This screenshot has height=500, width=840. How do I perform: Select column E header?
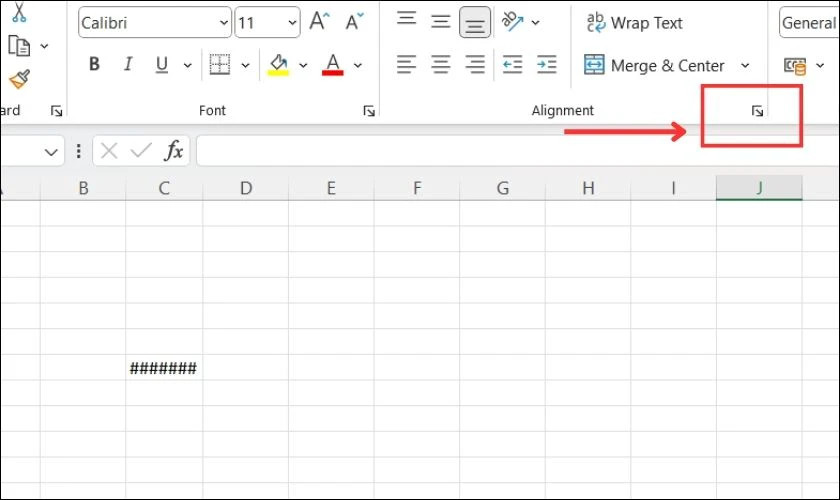(x=331, y=188)
